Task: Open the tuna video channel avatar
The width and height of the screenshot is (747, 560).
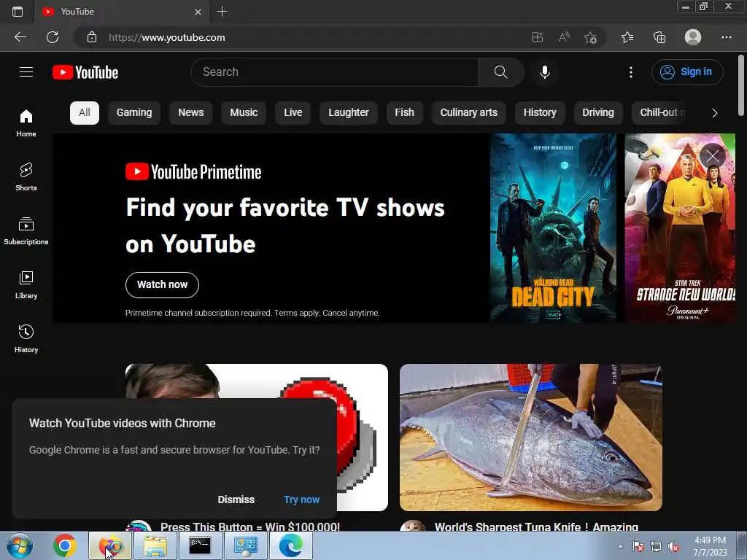Action: pyautogui.click(x=413, y=526)
